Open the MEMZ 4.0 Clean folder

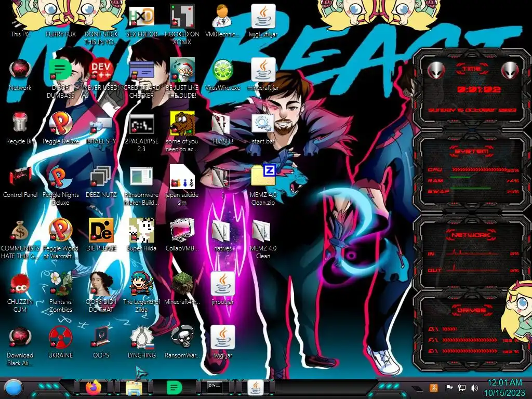pos(263,231)
